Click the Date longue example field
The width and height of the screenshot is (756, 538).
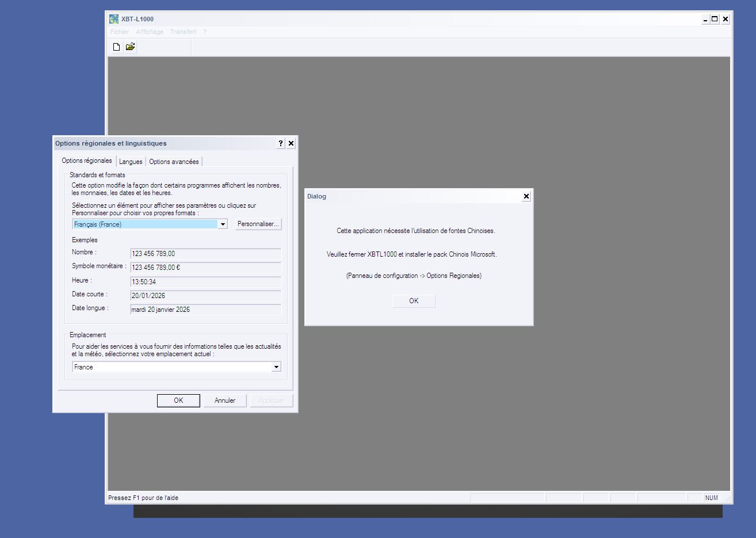[x=205, y=310]
